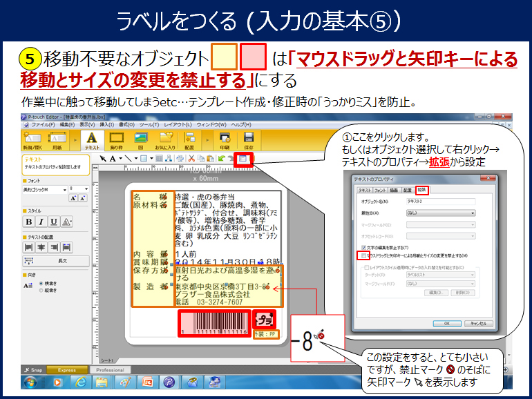Screen dimensions: 532x399
Task: Click the green undo arrow
Action: click(x=222, y=159)
